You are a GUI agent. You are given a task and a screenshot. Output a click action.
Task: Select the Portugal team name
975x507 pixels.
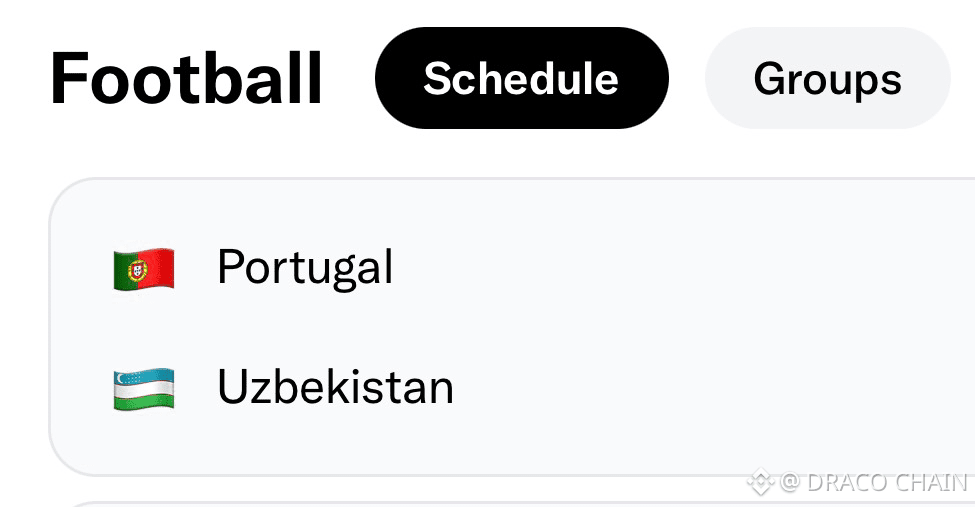click(x=305, y=267)
